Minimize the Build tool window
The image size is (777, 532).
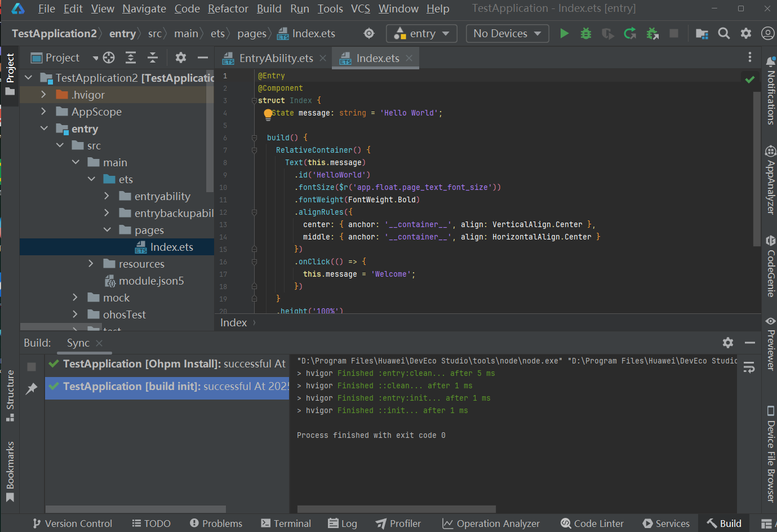(x=750, y=343)
